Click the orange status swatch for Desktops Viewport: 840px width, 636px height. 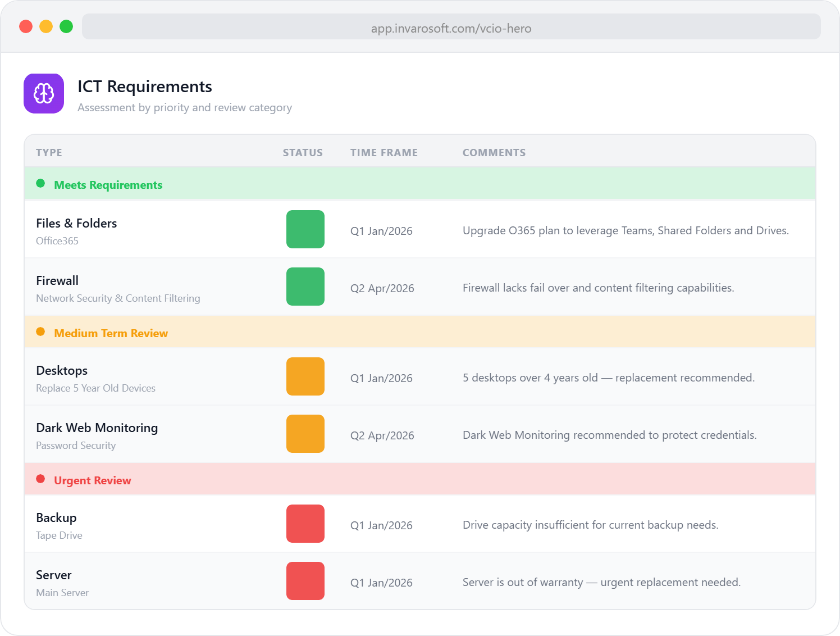(305, 376)
